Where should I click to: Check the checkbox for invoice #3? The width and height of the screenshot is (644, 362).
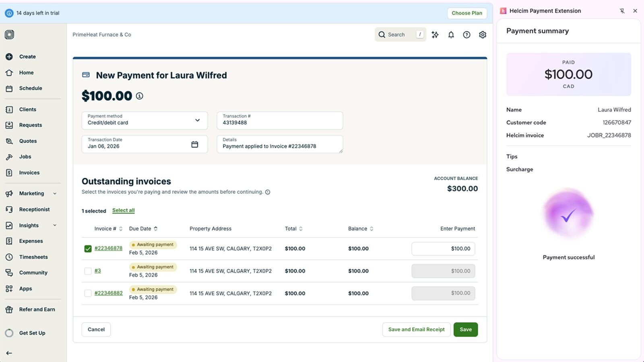(88, 271)
